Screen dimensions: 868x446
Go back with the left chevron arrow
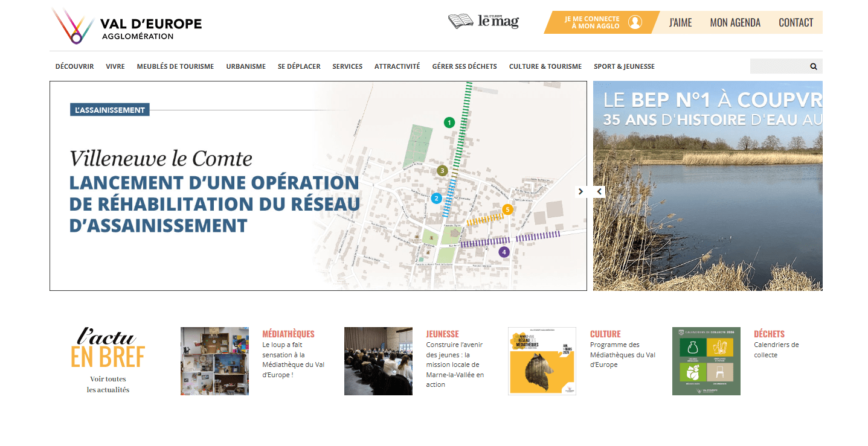click(x=599, y=191)
